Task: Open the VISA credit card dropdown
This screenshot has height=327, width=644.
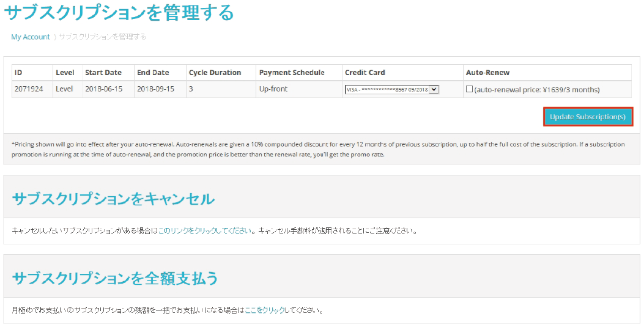Action: [392, 89]
